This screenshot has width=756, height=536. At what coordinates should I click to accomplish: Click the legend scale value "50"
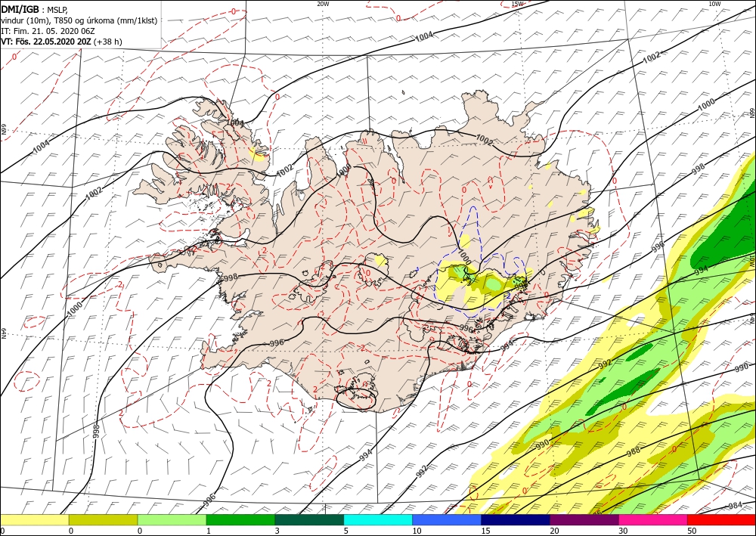(692, 531)
